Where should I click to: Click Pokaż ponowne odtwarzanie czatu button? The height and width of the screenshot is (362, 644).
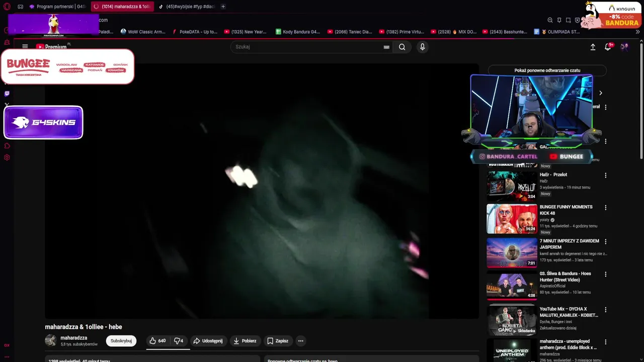click(x=547, y=70)
